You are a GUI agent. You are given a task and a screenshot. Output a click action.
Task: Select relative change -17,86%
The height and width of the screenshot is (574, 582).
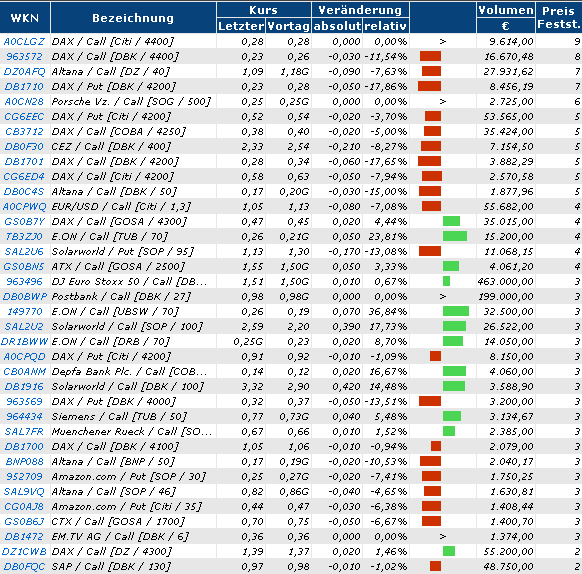(x=386, y=87)
